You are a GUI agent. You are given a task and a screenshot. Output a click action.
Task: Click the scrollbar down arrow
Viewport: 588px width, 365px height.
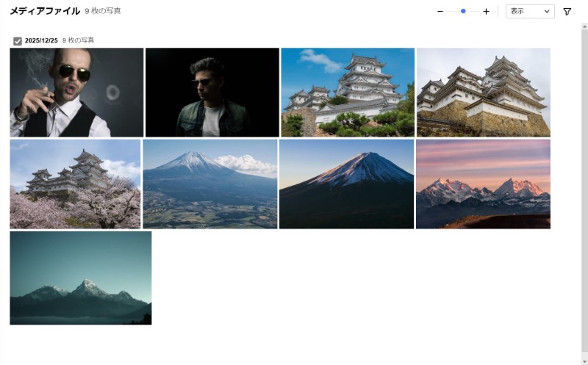(x=584, y=360)
